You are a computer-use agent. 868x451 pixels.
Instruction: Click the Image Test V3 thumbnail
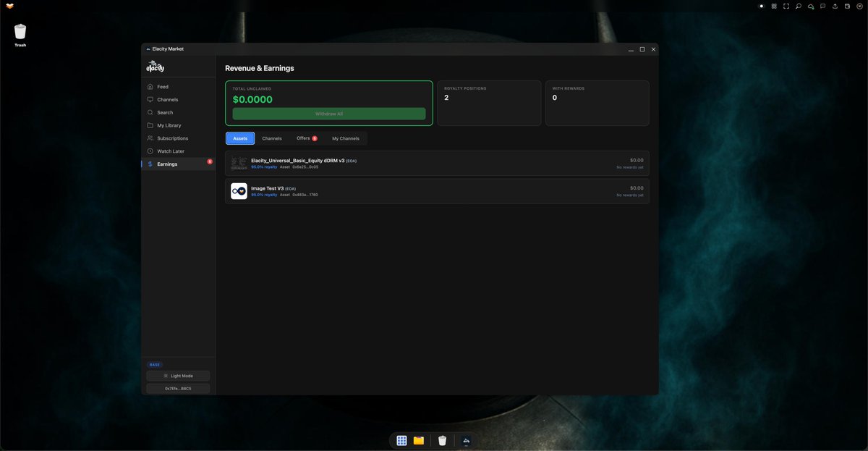[x=239, y=191]
